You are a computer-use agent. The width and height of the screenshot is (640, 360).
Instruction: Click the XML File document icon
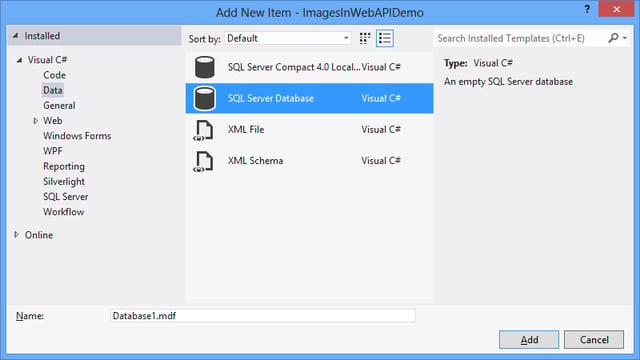click(x=203, y=130)
